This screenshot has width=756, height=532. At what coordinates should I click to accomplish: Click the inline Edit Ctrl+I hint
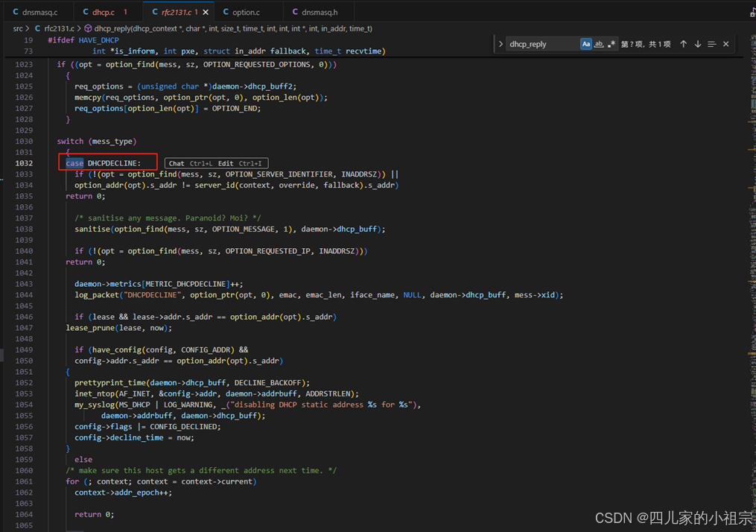pyautogui.click(x=240, y=163)
